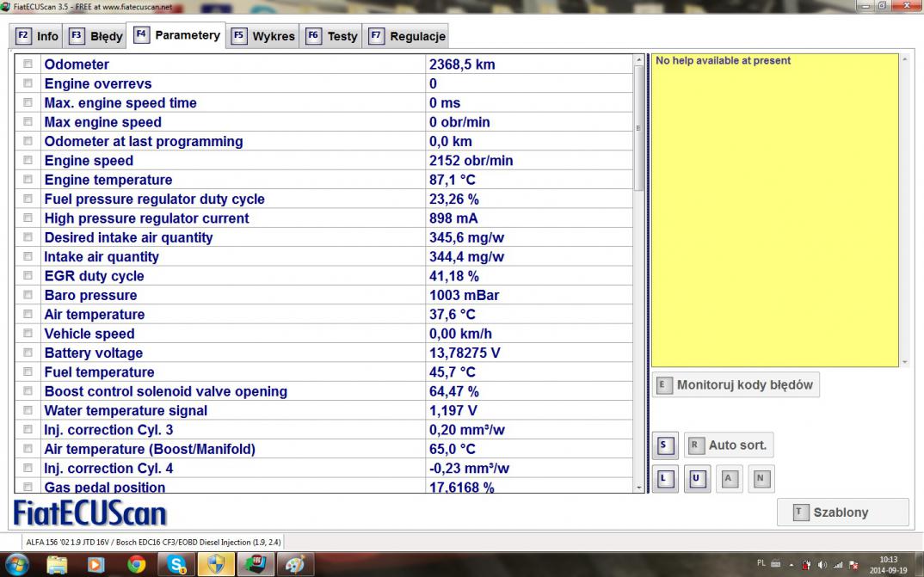The image size is (924, 577).
Task: Click the U key button
Action: click(x=697, y=479)
